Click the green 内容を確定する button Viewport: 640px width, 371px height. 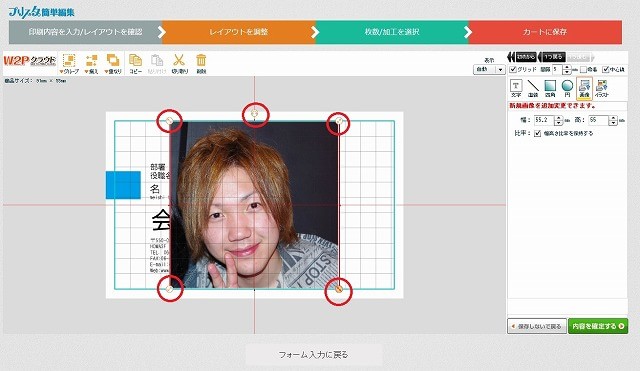[x=598, y=326]
